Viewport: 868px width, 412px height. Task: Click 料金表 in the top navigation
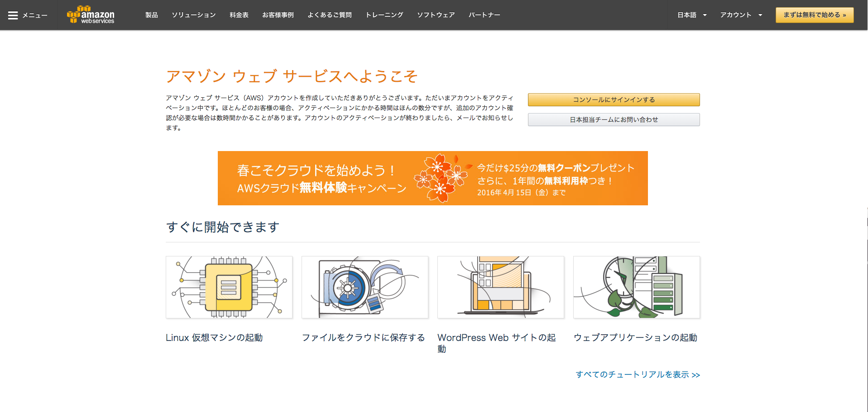(239, 14)
